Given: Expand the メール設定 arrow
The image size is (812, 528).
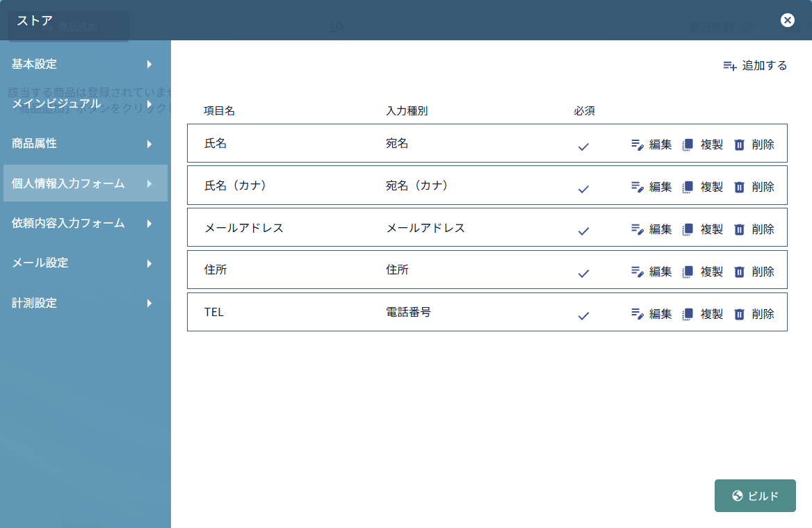Looking at the screenshot, I should click(149, 263).
